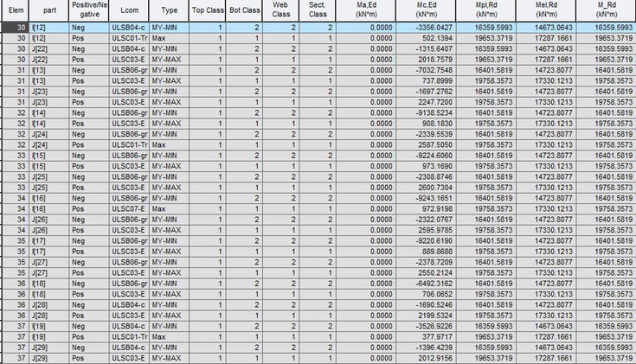Click the Elem column header
The image size is (636, 364).
tap(16, 10)
